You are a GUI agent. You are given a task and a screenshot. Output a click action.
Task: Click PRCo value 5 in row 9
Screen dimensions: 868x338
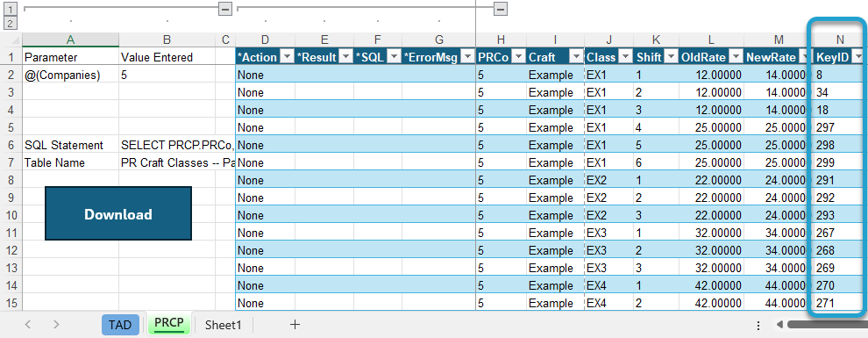pyautogui.click(x=501, y=198)
